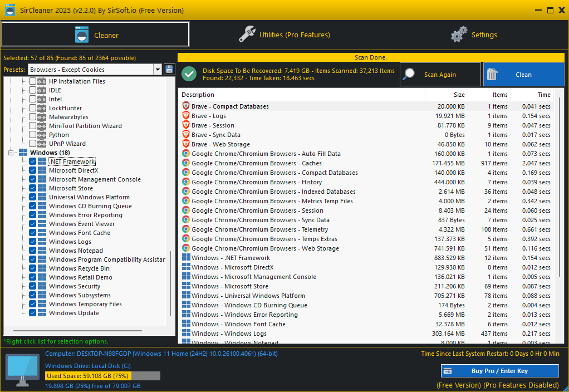Enable the Malwarebytes checkbox
Viewport: 569px width, 392px height.
(x=33, y=117)
